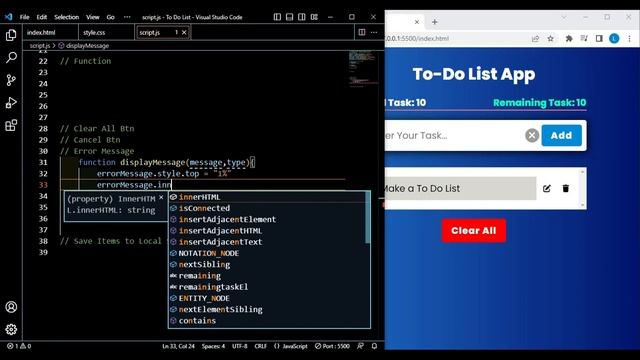This screenshot has width=640, height=360.
Task: Select NOTATION_NODE suggestion
Action: pyautogui.click(x=267, y=253)
